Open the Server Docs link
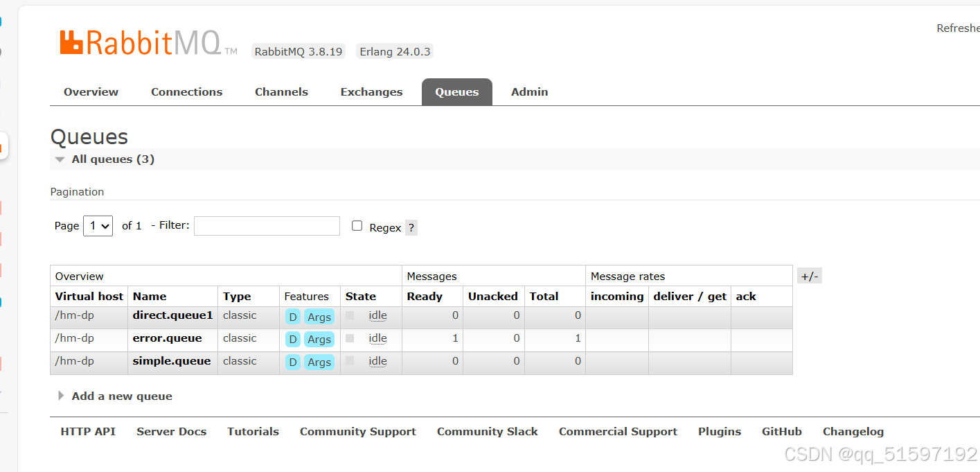 tap(172, 431)
